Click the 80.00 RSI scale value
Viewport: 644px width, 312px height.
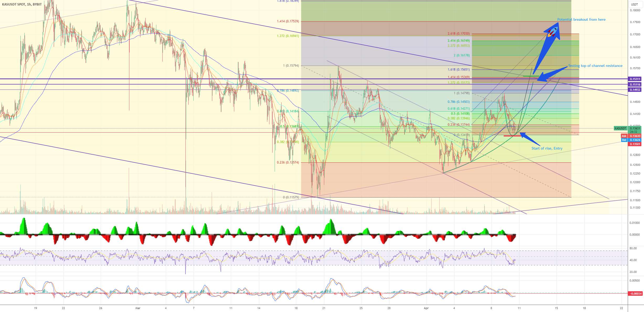coord(633,248)
